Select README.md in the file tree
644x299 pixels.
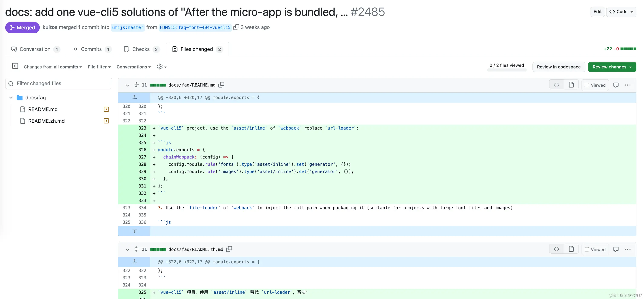[43, 109]
